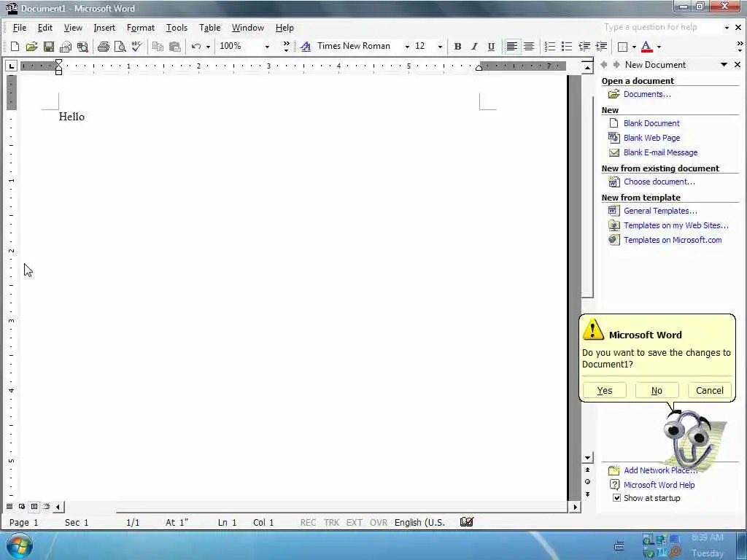Apply numbered list formatting
The height and width of the screenshot is (560, 747).
550,46
